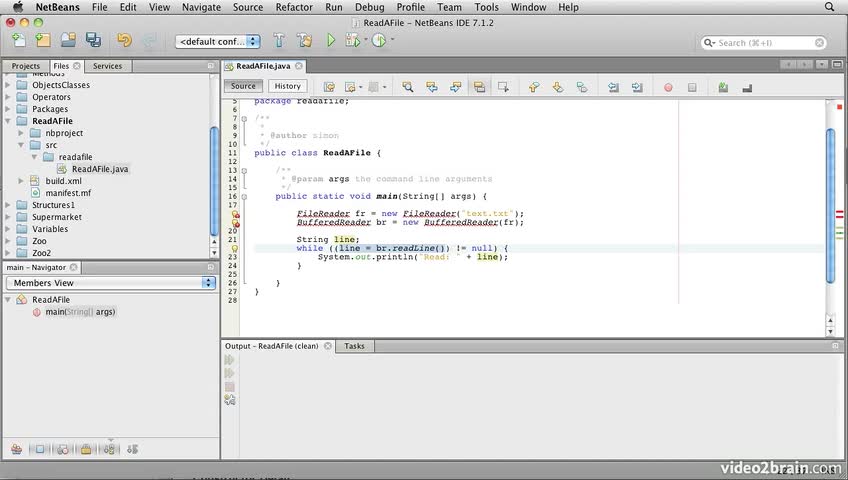
Task: Click Find Selection magnifier in editor toolbar
Action: point(408,87)
